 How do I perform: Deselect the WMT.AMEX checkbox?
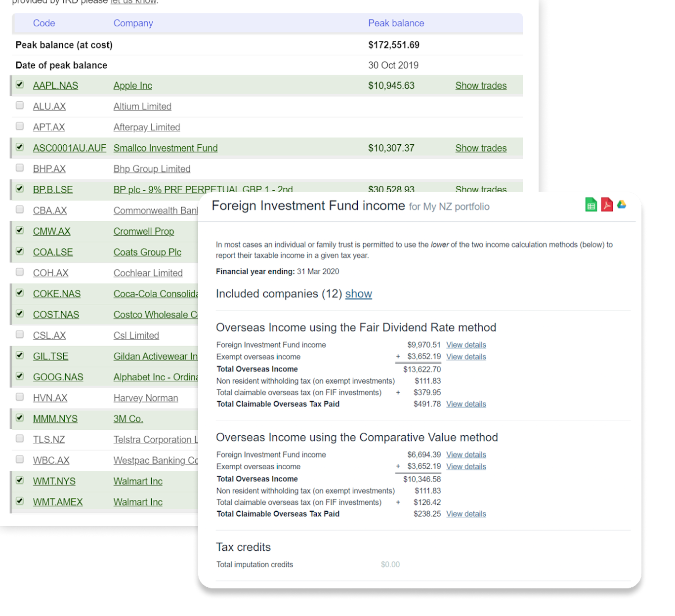coord(20,501)
